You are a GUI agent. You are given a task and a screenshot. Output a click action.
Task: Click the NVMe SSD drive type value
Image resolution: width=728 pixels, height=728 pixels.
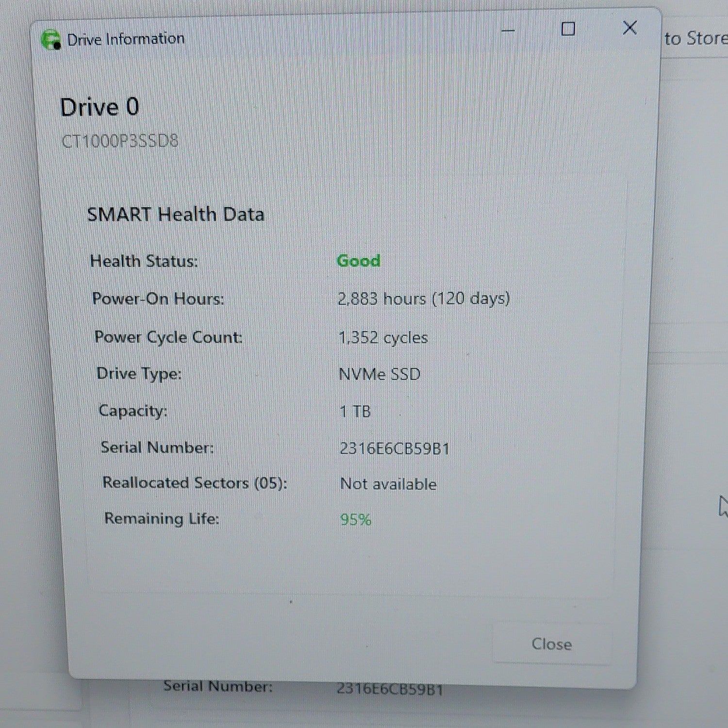tap(380, 374)
